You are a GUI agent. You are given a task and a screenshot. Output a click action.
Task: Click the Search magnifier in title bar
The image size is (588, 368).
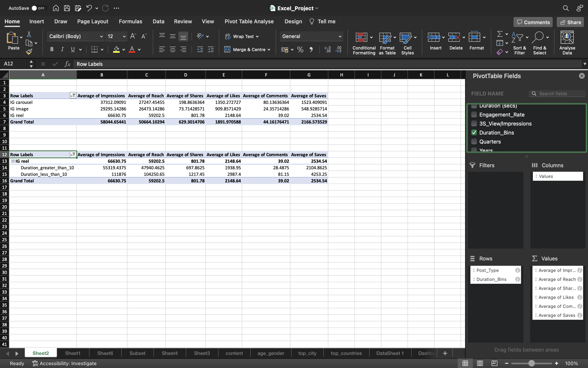[566, 8]
